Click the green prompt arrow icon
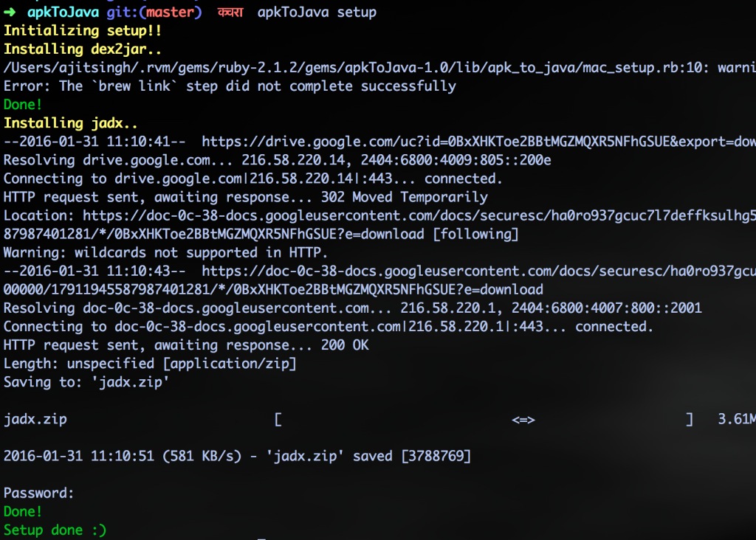The width and height of the screenshot is (756, 540). point(10,12)
